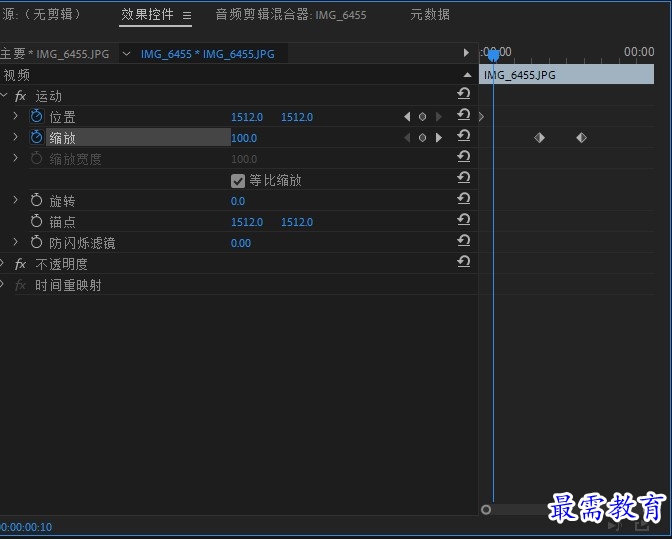Uncheck the 等比缩放 checkbox
Image resolution: width=672 pixels, height=539 pixels.
(x=238, y=181)
